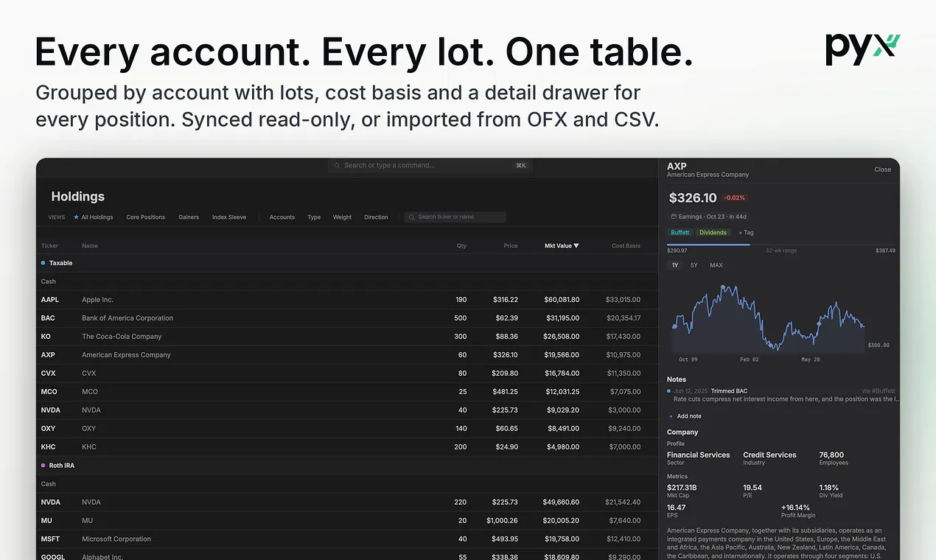
Task: Open the Type filter
Action: click(314, 217)
